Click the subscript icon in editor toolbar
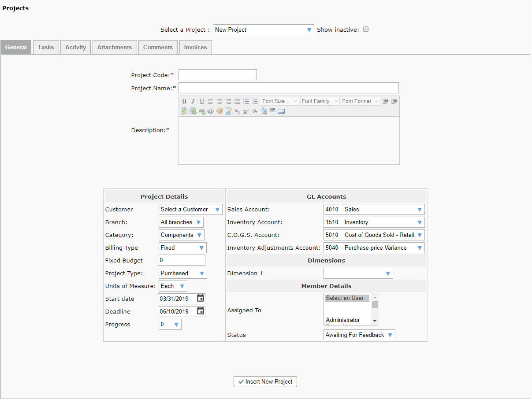Screen dimensions: 532x399 tap(237, 111)
